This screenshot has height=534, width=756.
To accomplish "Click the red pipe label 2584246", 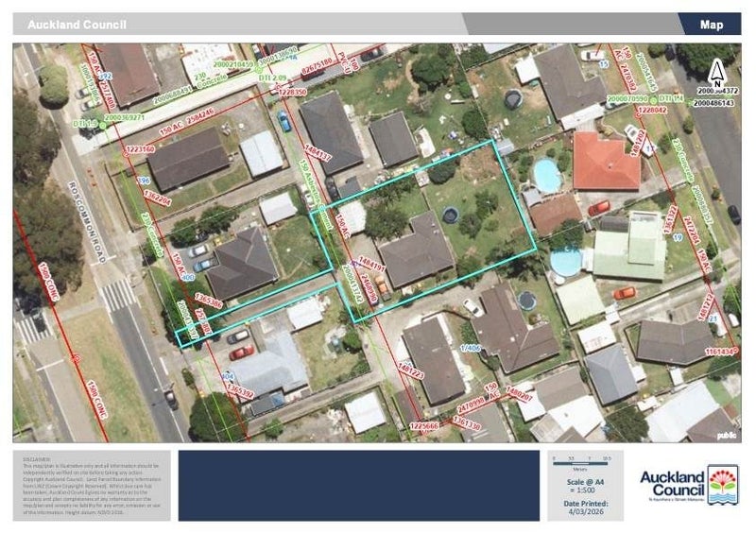I will point(201,114).
